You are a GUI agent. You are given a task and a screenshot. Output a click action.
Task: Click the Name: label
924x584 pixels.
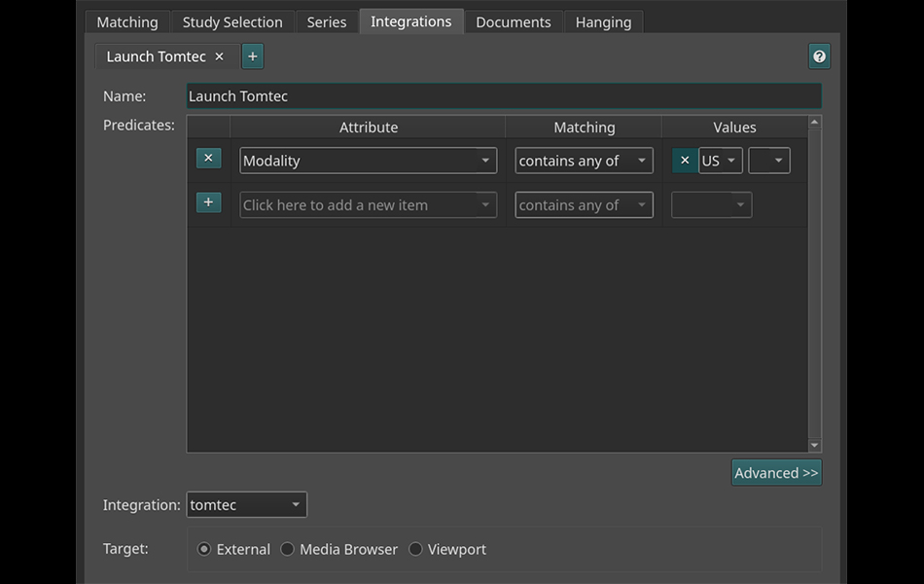point(124,96)
